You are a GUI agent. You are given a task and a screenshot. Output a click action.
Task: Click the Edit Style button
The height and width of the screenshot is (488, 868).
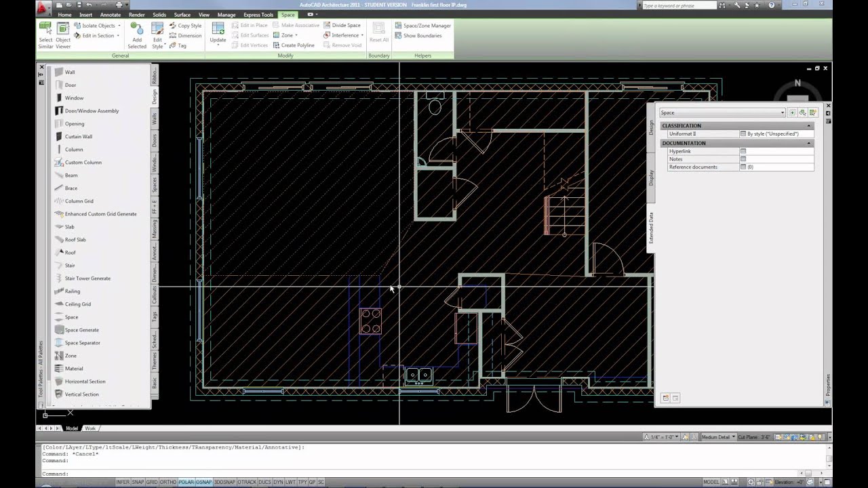(x=157, y=35)
